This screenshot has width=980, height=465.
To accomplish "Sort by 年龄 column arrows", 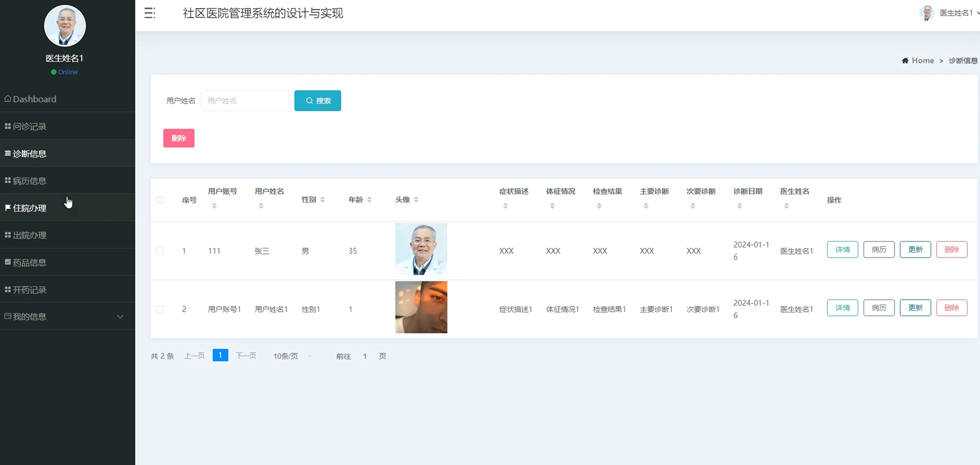I will [x=370, y=200].
